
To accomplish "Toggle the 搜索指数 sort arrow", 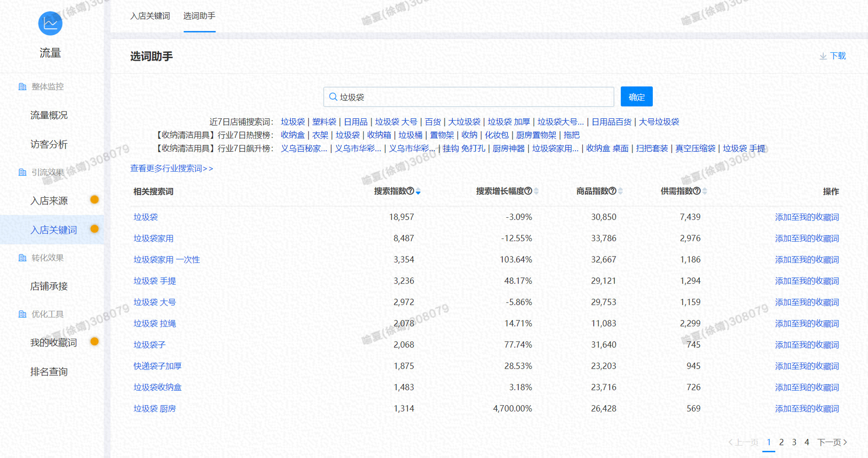I will [x=418, y=192].
